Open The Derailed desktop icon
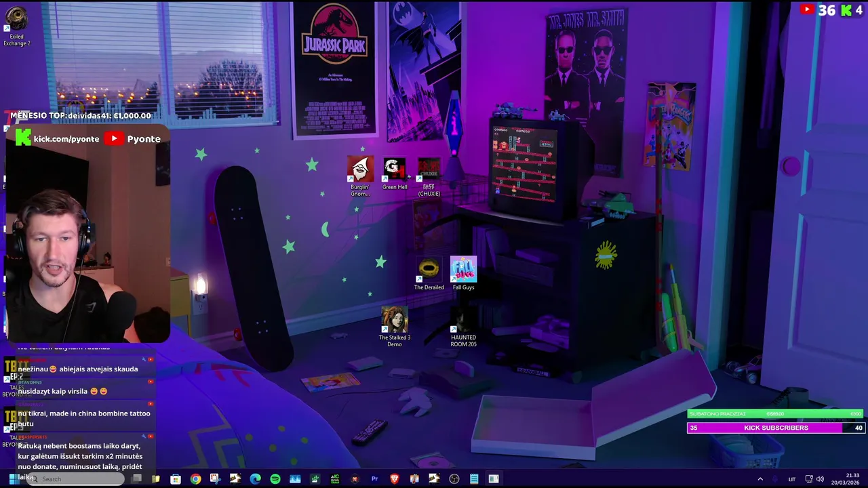 tap(429, 273)
